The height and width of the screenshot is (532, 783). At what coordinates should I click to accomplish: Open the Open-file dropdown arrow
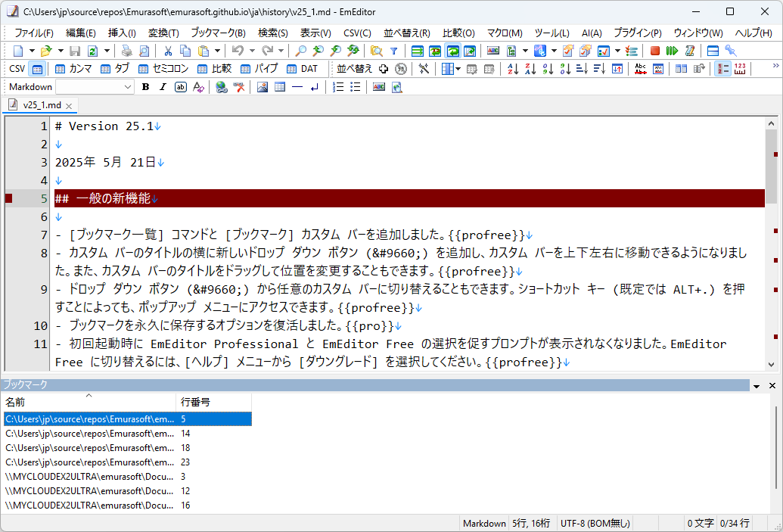click(x=61, y=51)
